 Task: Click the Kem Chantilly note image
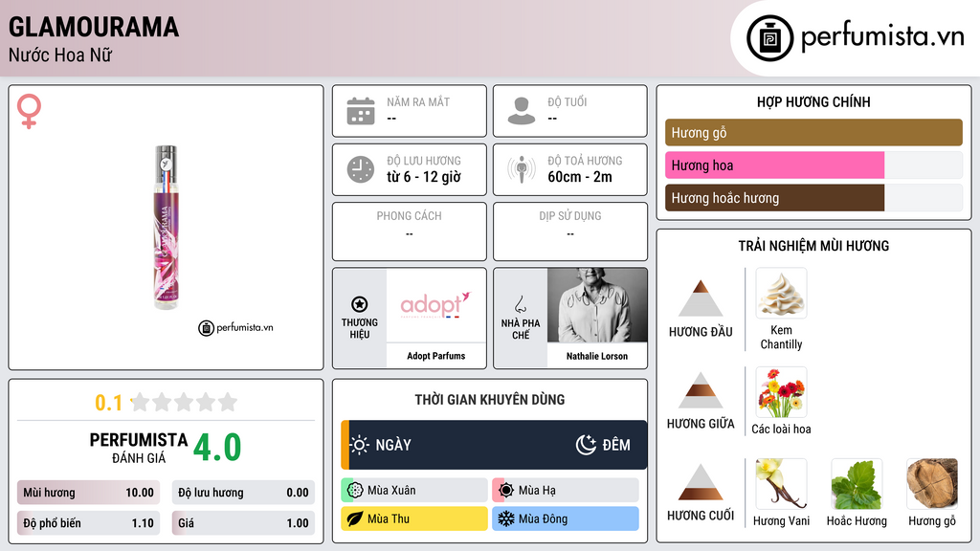(x=781, y=293)
